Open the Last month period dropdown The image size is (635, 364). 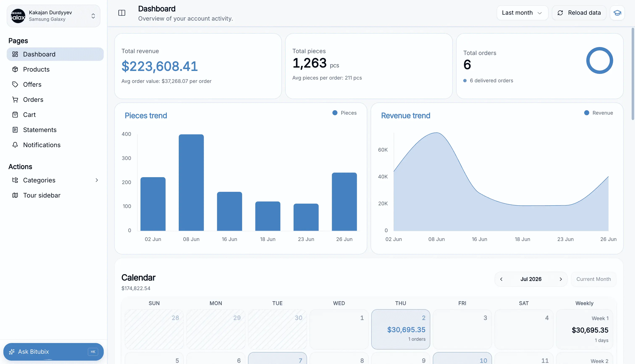tap(522, 13)
